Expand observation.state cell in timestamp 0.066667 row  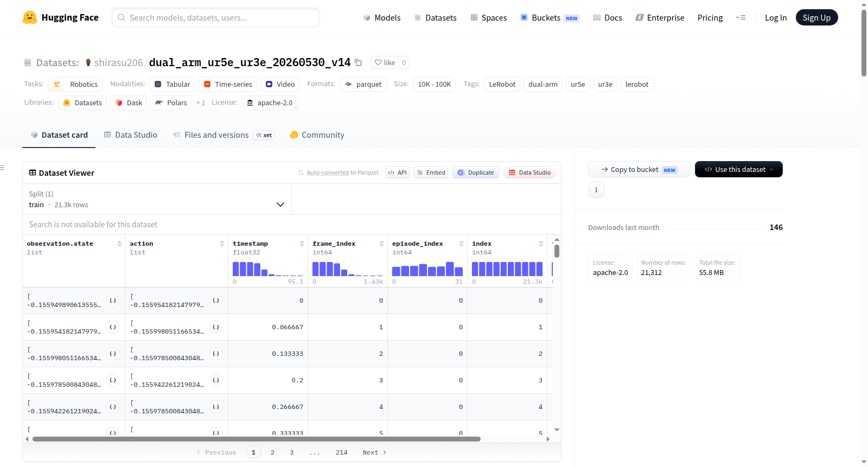113,327
